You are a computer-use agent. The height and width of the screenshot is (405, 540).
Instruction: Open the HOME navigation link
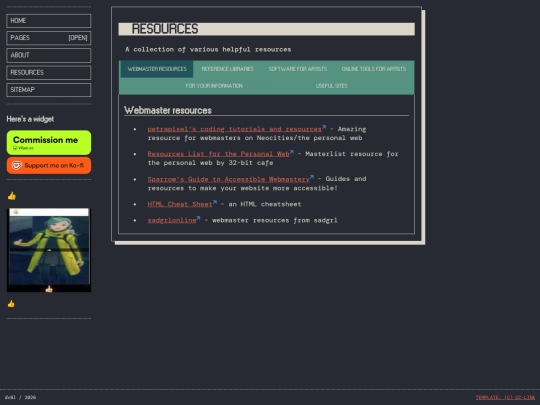49,21
